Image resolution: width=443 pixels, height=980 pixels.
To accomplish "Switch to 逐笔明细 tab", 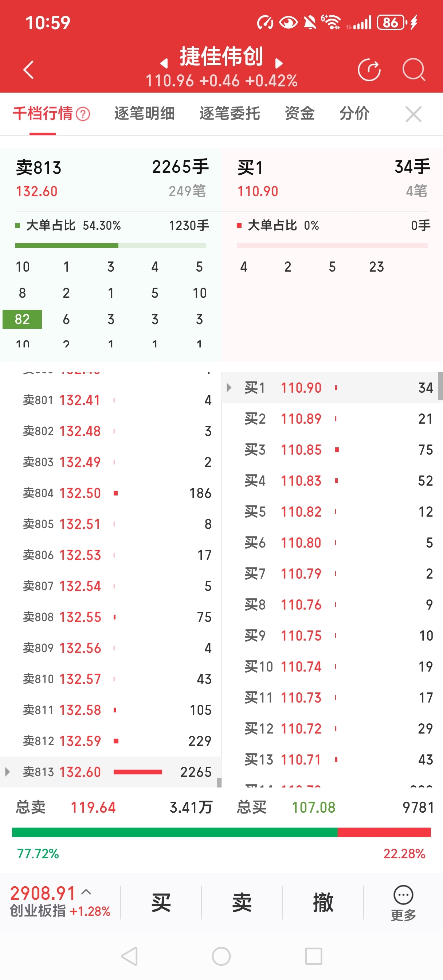I will coord(145,113).
